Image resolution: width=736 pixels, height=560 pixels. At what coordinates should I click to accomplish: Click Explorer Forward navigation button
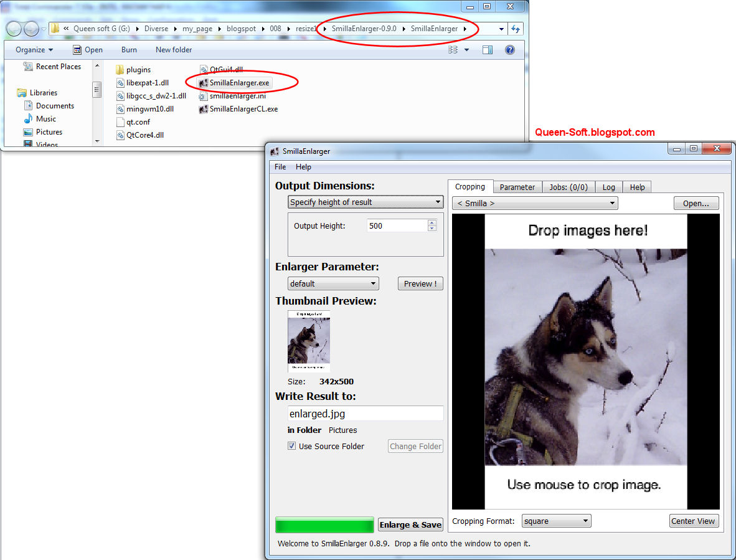pyautogui.click(x=31, y=29)
